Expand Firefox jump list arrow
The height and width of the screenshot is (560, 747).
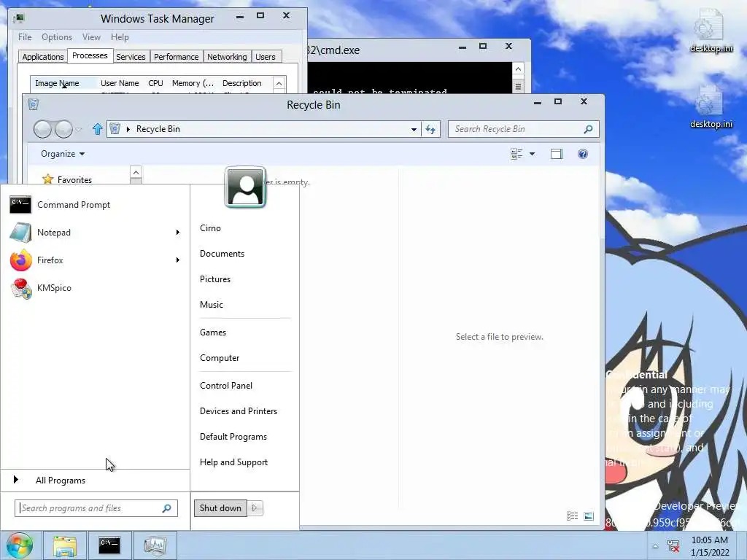point(178,260)
